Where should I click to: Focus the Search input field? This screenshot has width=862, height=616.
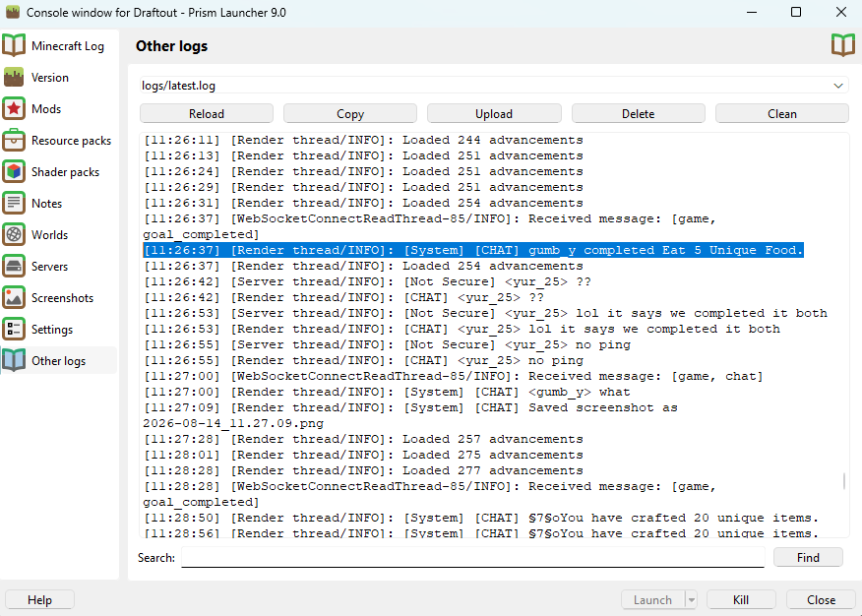472,557
